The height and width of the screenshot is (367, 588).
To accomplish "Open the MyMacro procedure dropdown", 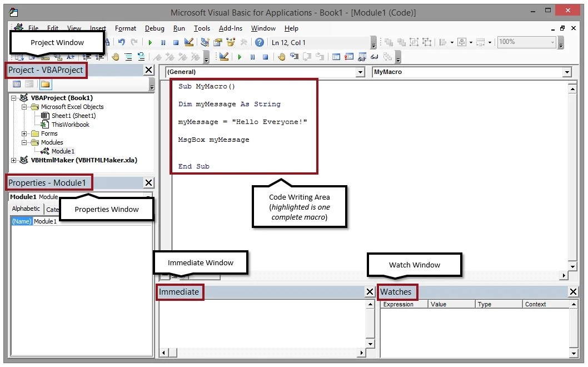I will coord(566,72).
